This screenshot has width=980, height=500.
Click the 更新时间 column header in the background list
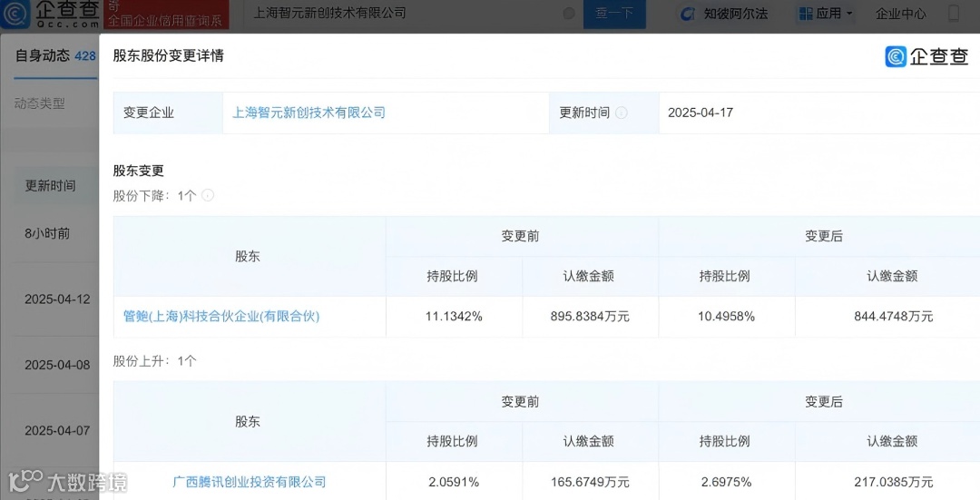[50, 186]
